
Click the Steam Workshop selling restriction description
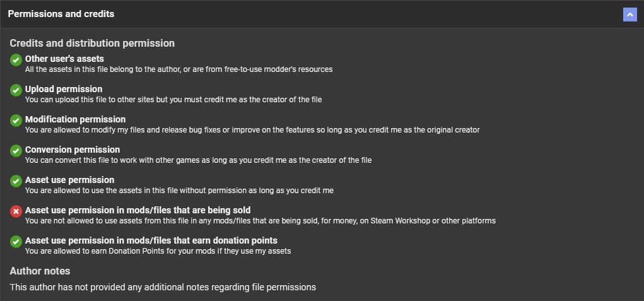coord(260,221)
